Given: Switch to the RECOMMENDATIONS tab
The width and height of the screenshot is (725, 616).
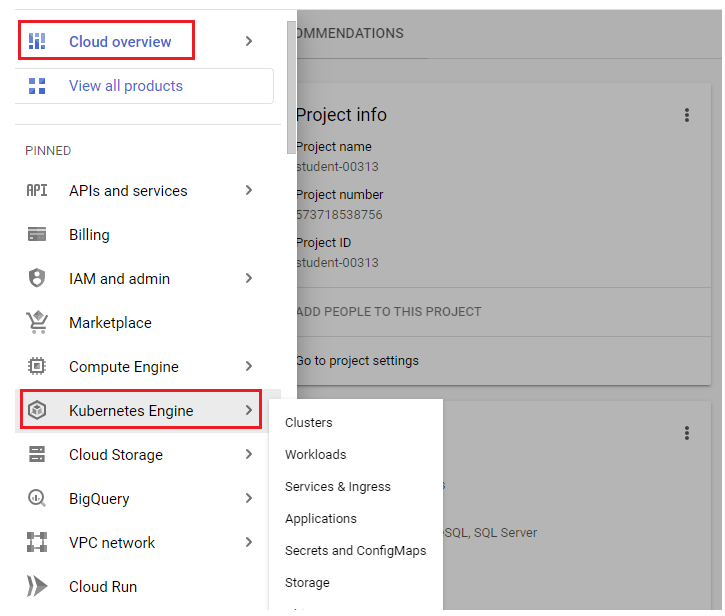Looking at the screenshot, I should (x=350, y=33).
